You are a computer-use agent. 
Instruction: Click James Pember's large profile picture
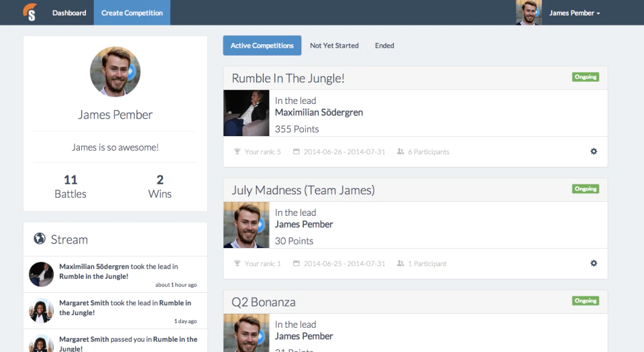click(115, 72)
